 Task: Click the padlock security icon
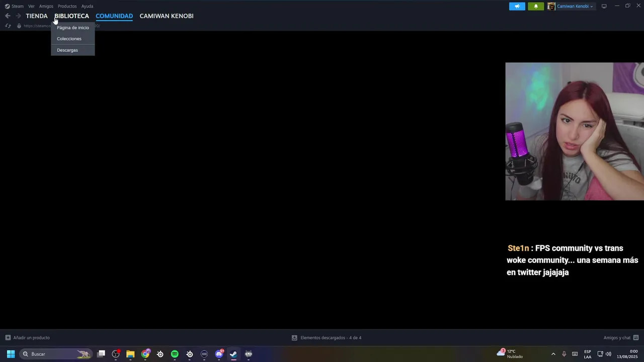tap(19, 26)
